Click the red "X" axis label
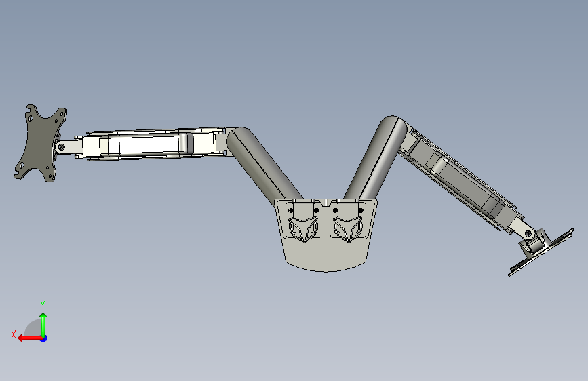The height and width of the screenshot is (381, 588). (x=14, y=334)
